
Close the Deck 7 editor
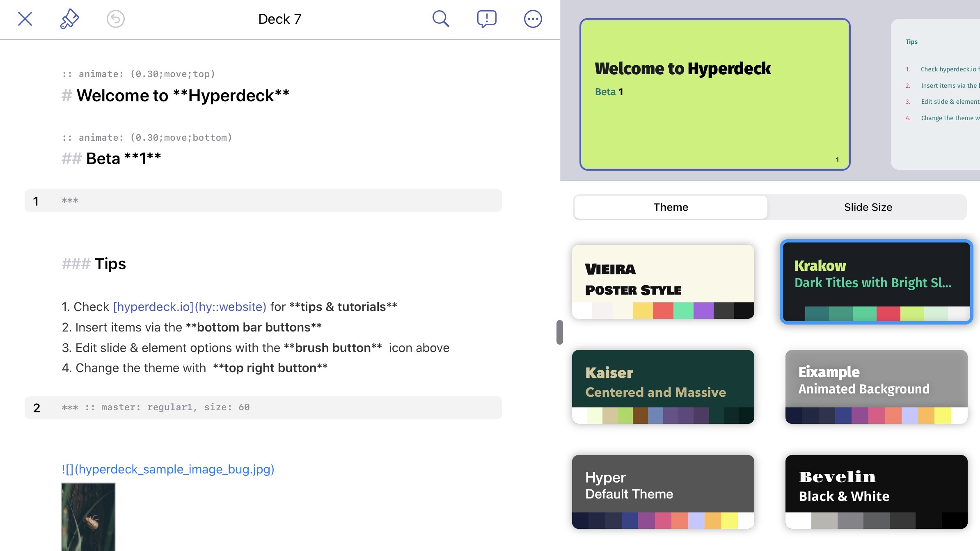click(x=25, y=19)
